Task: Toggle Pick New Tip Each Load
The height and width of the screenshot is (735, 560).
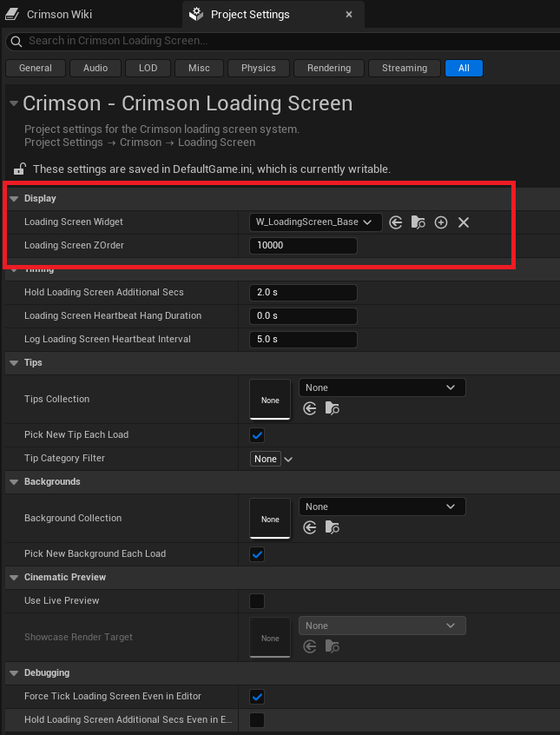Action: [x=257, y=435]
